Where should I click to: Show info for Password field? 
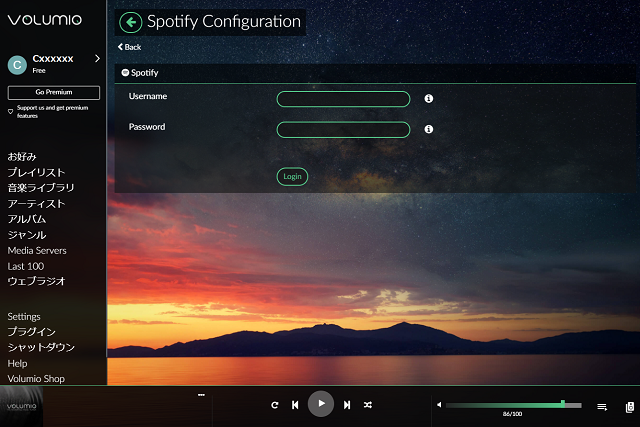point(429,129)
